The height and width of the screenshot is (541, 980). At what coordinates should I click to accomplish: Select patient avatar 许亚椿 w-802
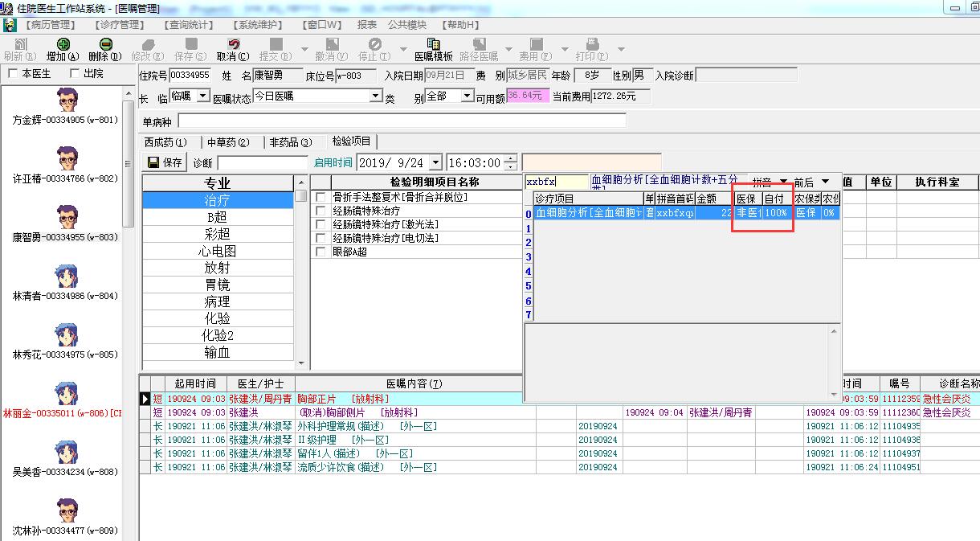(67, 159)
